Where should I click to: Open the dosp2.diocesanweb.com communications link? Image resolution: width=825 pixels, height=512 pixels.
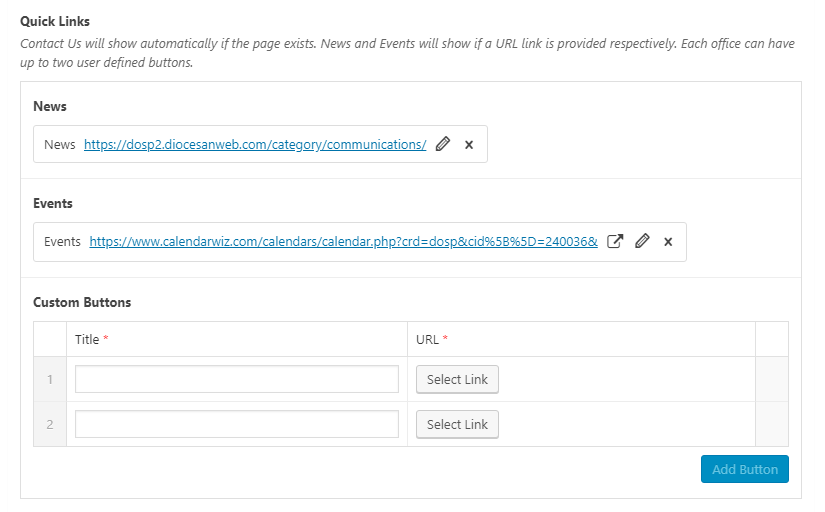click(x=255, y=144)
